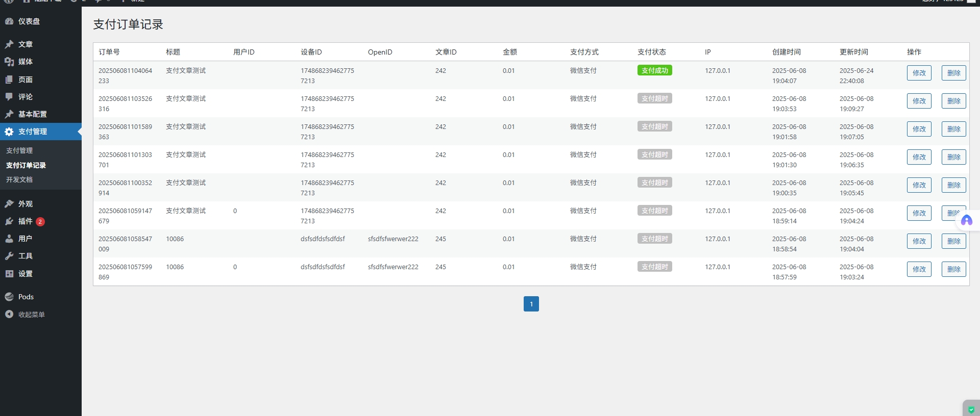The image size is (980, 416).
Task: Click the Users person icon
Action: click(9, 239)
